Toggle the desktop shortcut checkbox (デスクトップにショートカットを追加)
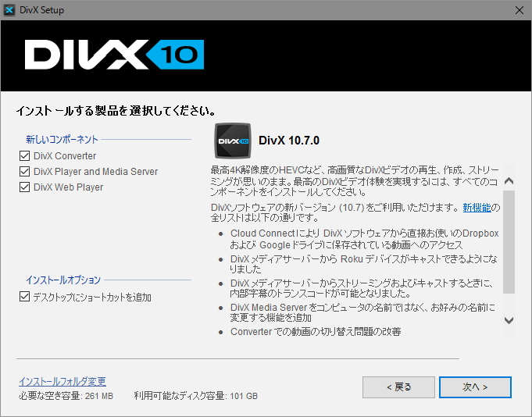The width and height of the screenshot is (532, 417). (x=24, y=297)
